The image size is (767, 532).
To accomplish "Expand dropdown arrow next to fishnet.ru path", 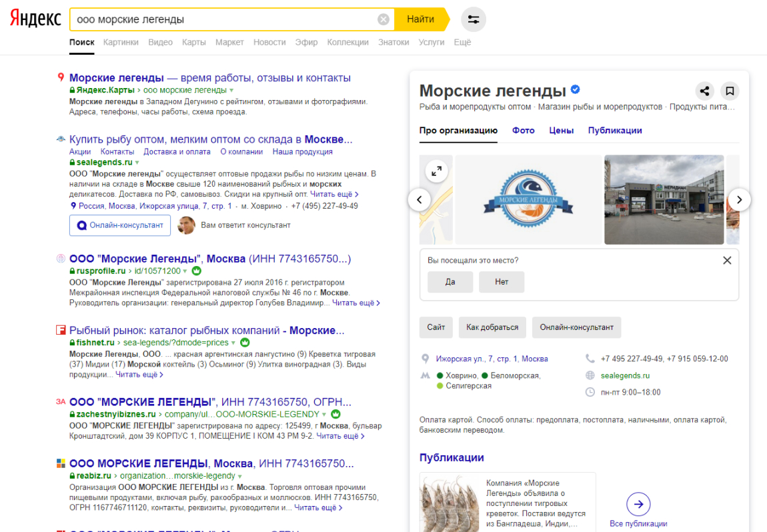I will tap(233, 343).
